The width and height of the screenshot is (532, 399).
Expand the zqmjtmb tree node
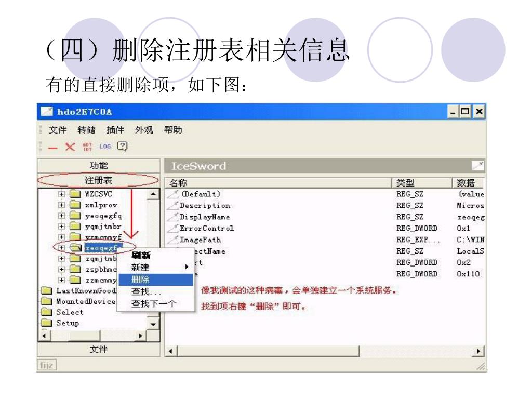pyautogui.click(x=61, y=259)
